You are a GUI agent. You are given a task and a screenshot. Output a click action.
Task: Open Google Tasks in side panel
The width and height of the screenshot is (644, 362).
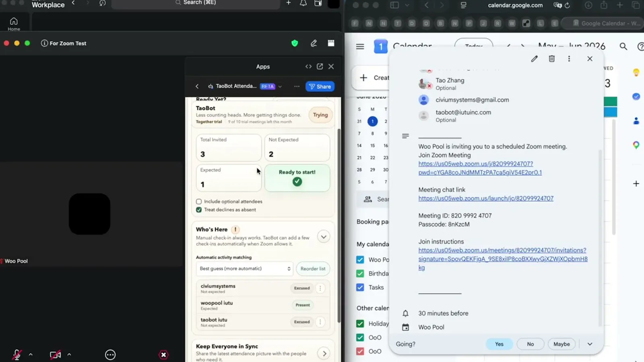(x=636, y=97)
